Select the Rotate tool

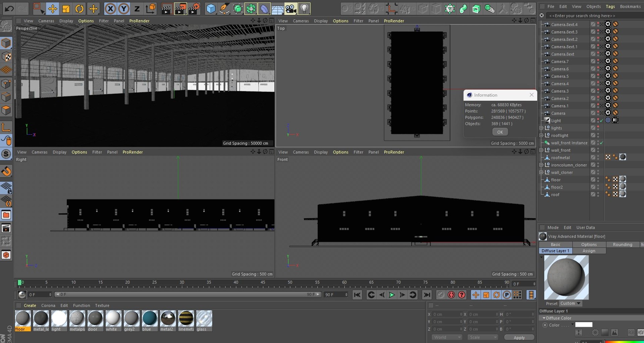coord(79,9)
